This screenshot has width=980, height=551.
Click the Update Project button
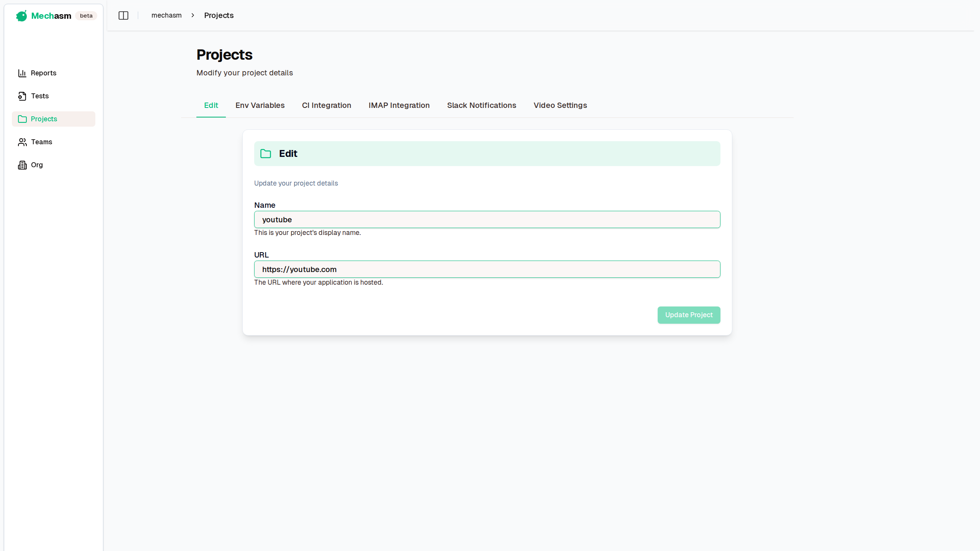(688, 315)
